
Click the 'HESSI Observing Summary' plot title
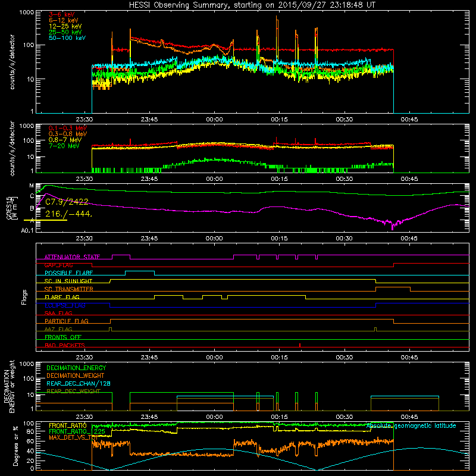252,5
